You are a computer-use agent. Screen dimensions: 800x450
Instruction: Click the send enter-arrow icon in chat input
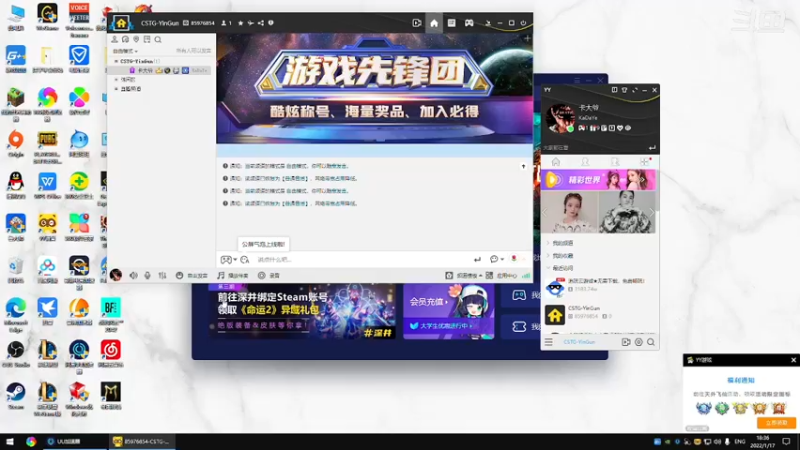[477, 260]
